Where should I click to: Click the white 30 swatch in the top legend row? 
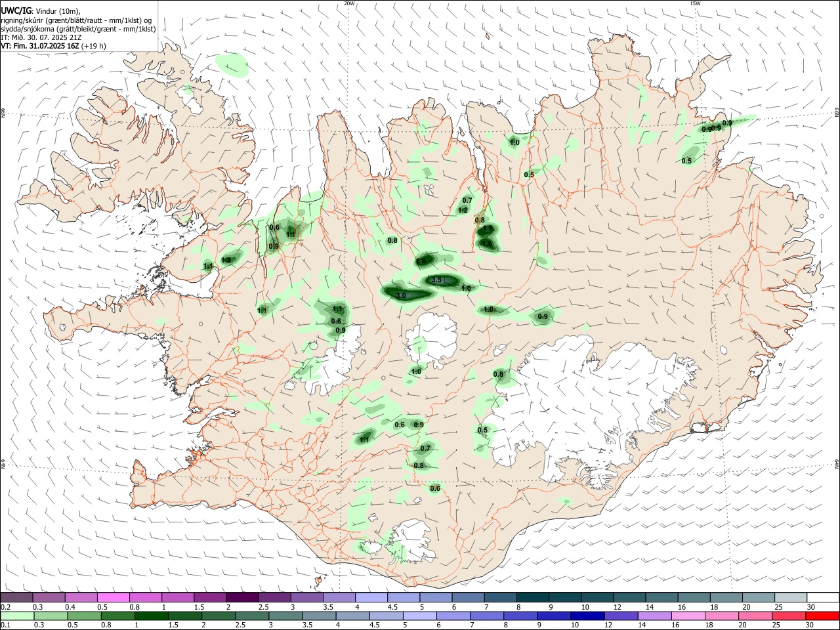[823, 598]
